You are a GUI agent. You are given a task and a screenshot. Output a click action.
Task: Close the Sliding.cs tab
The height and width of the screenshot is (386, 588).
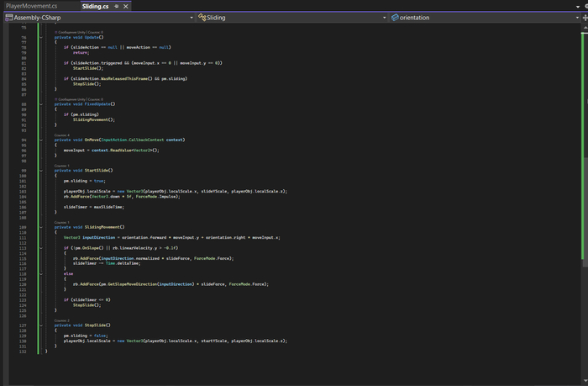(125, 6)
